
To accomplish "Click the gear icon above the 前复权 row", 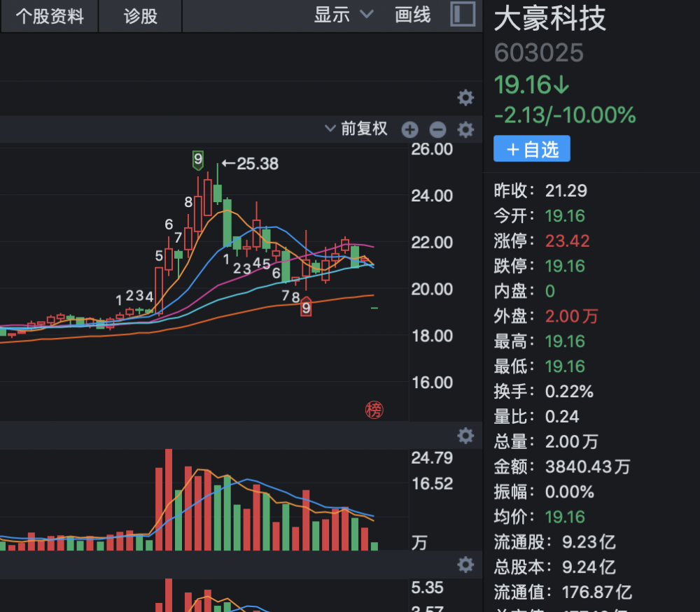I will [465, 97].
